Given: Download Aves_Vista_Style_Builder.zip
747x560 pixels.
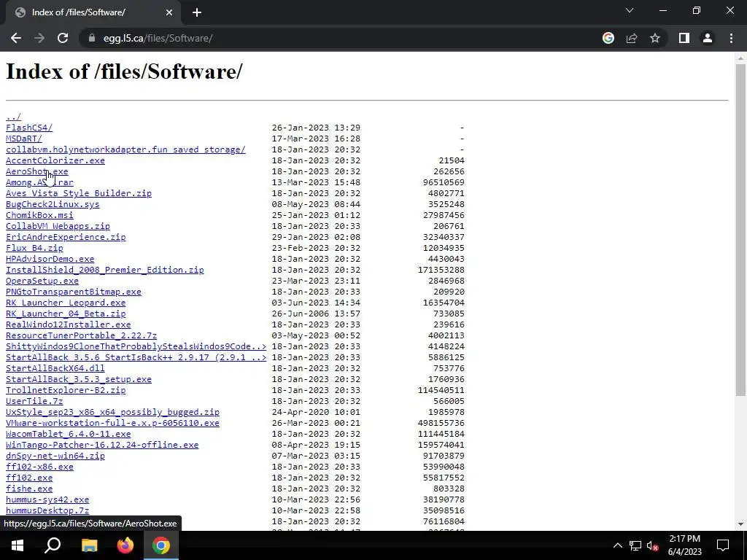Looking at the screenshot, I should click(x=79, y=193).
